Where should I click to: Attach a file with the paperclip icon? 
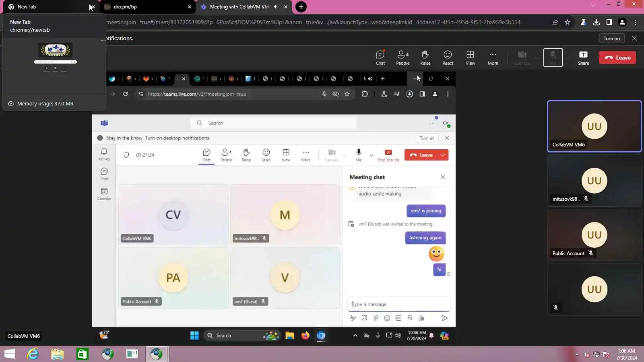tap(376, 318)
